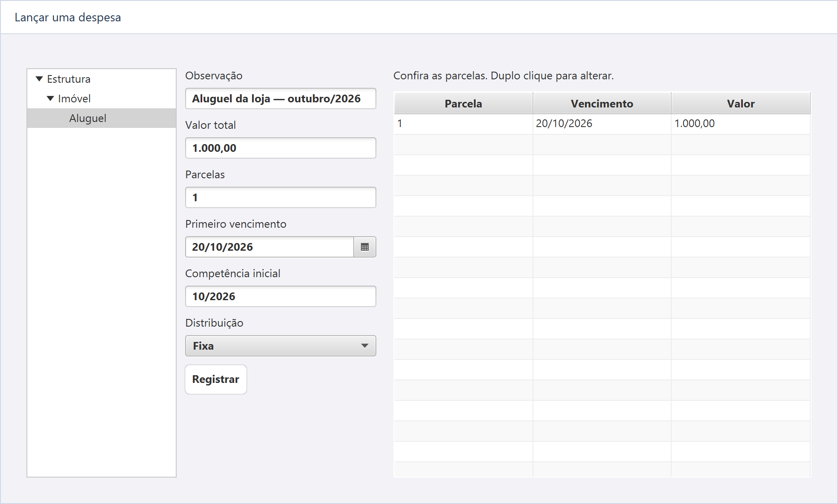838x504 pixels.
Task: Select the Aluguel tree item
Action: pyautogui.click(x=102, y=118)
